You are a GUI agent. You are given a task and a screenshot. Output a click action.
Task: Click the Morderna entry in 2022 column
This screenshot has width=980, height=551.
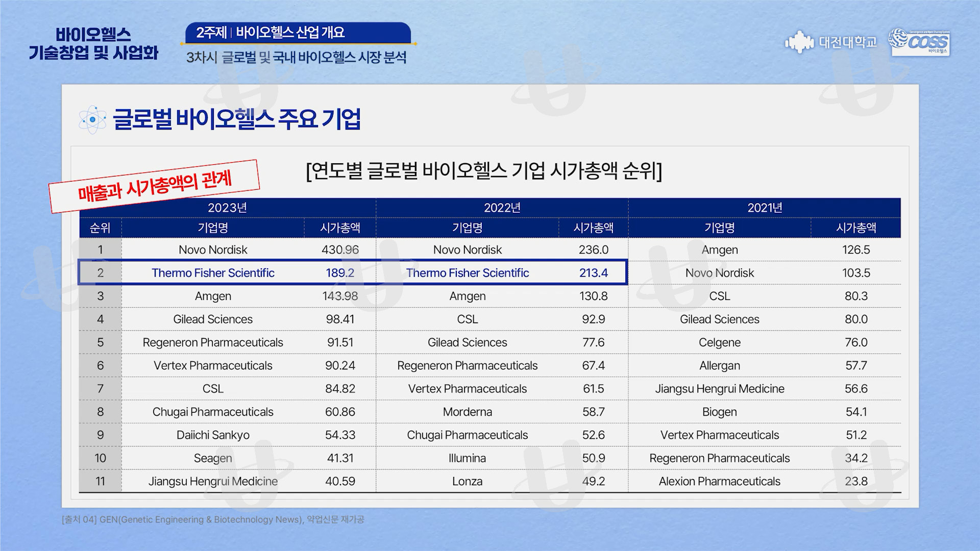click(467, 412)
